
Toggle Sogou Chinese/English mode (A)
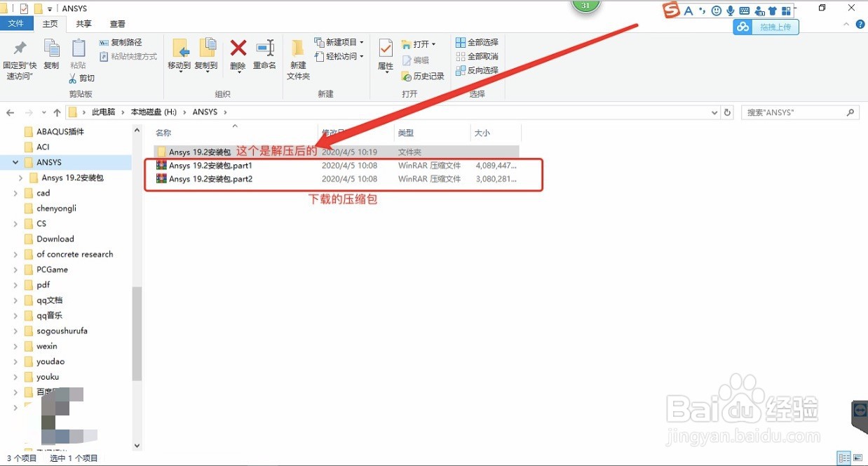coord(689,11)
